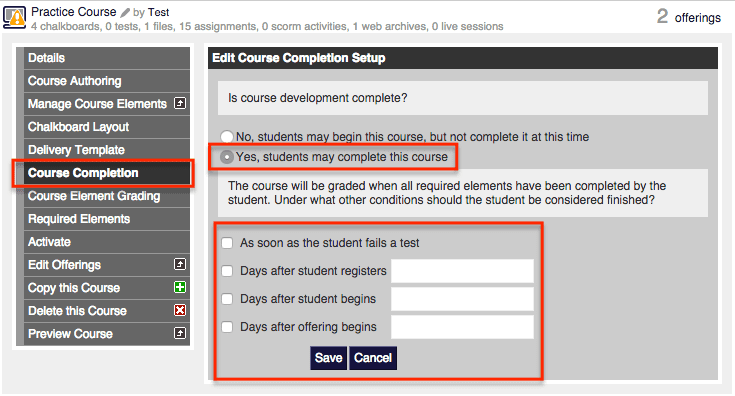Cancel the course completion edits
Viewport: 735px width, 396px height.
pyautogui.click(x=373, y=358)
